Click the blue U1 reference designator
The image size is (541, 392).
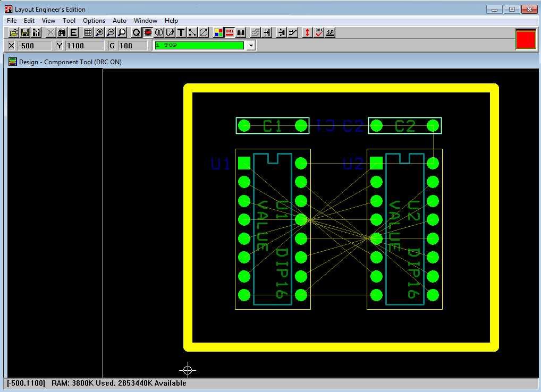pos(220,164)
